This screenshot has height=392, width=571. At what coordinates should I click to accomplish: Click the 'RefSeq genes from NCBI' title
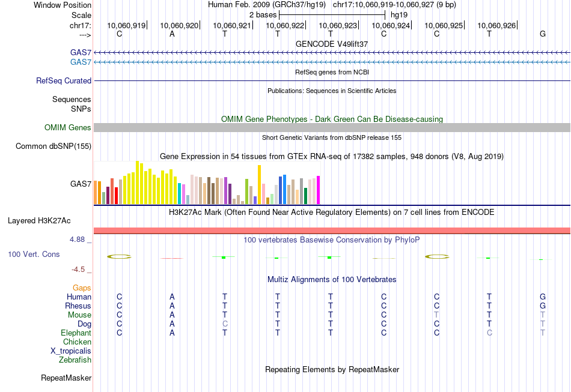tap(332, 72)
